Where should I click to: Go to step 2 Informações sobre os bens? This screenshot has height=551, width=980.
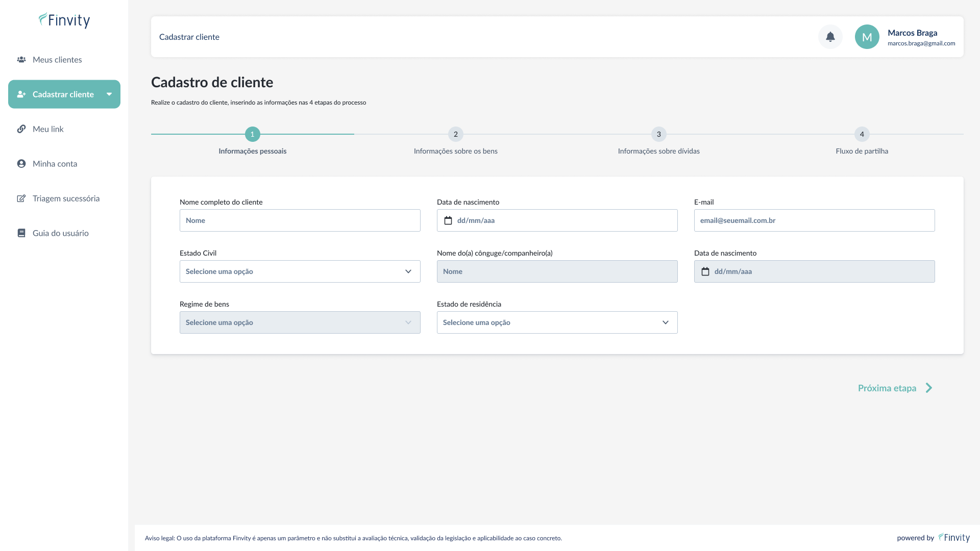[x=455, y=134]
